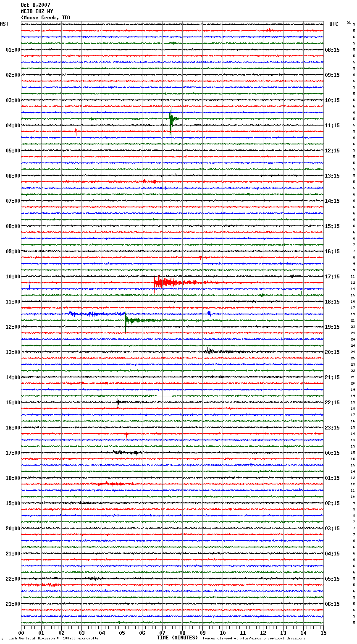The image size is (357, 644).
Task: Click the 'Traces clipped at plus/minus 5' footnote
Action: pos(254,638)
